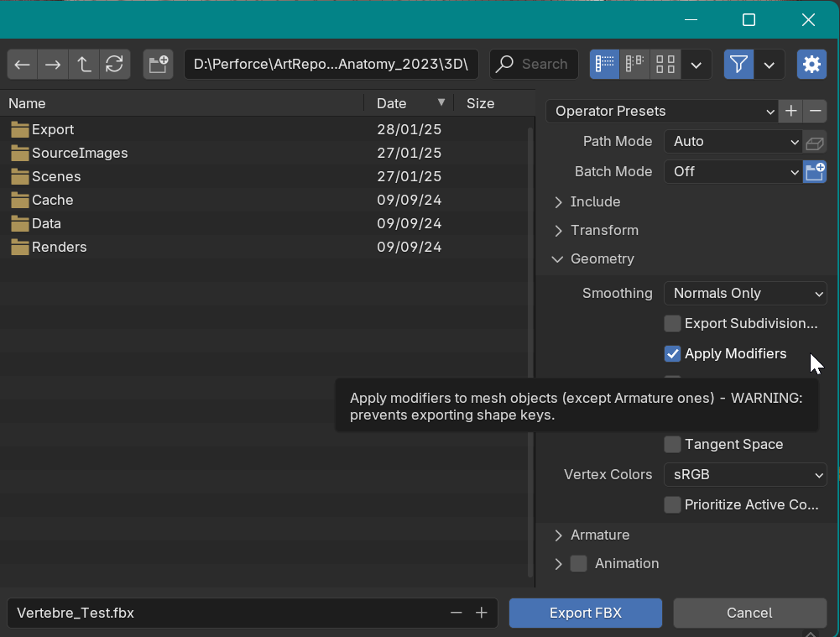The width and height of the screenshot is (840, 637).
Task: Open Batch Mode Off dropdown
Action: (x=733, y=172)
